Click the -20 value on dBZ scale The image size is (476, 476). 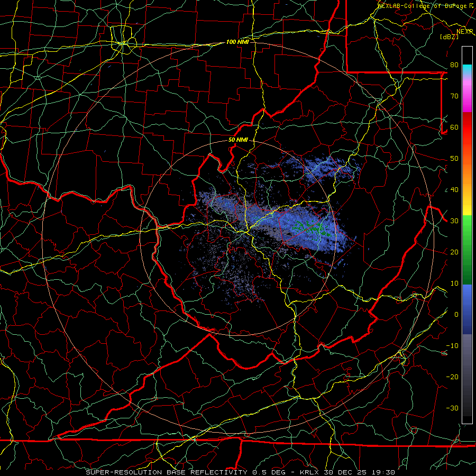452,377
